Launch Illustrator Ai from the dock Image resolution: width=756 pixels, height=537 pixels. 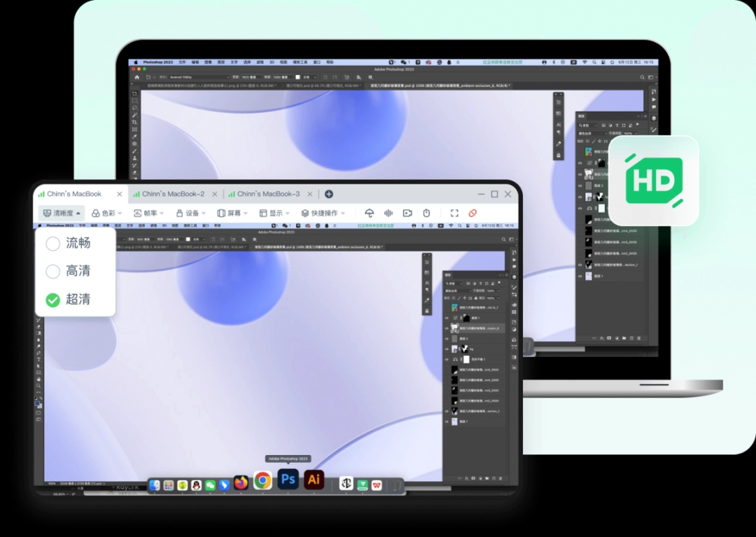pos(314,479)
